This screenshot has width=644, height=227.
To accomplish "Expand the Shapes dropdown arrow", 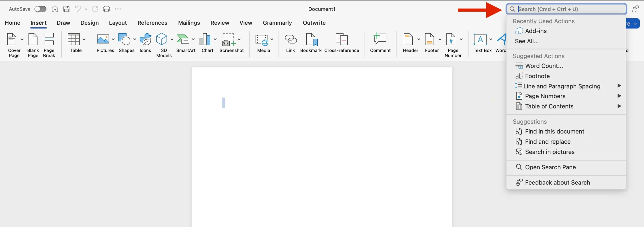I will coord(135,39).
